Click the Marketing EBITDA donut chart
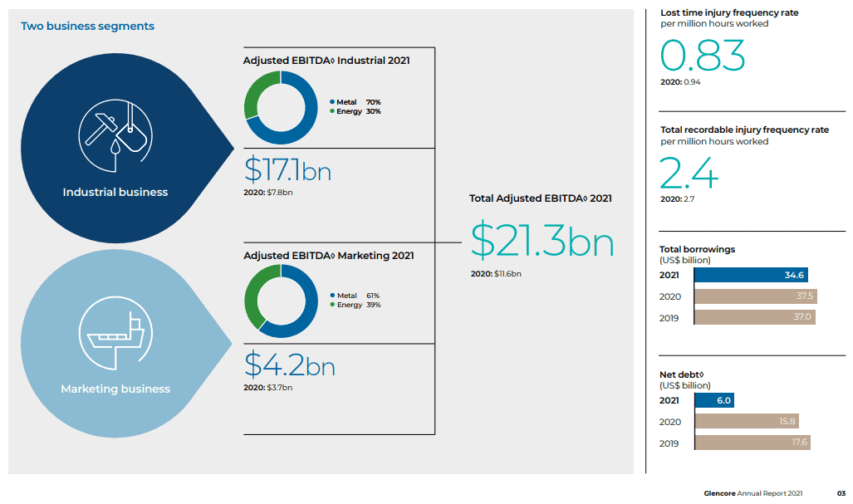 tap(280, 301)
